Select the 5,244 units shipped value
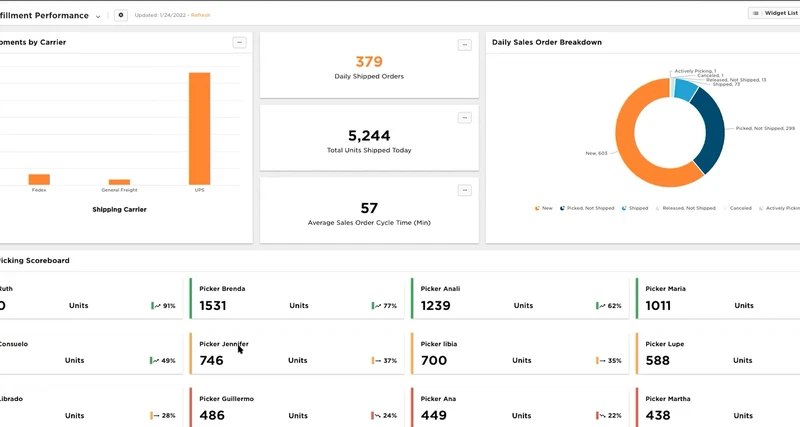800x427 pixels. pyautogui.click(x=369, y=136)
